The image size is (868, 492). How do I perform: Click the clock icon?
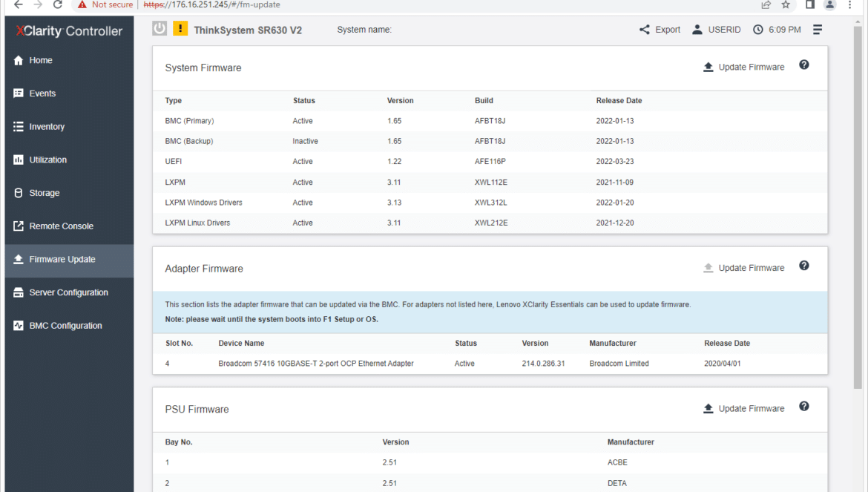click(758, 30)
